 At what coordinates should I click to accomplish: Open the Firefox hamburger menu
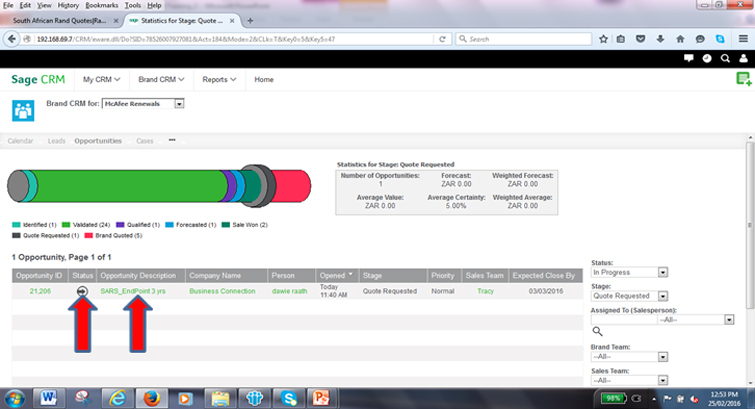(x=743, y=39)
